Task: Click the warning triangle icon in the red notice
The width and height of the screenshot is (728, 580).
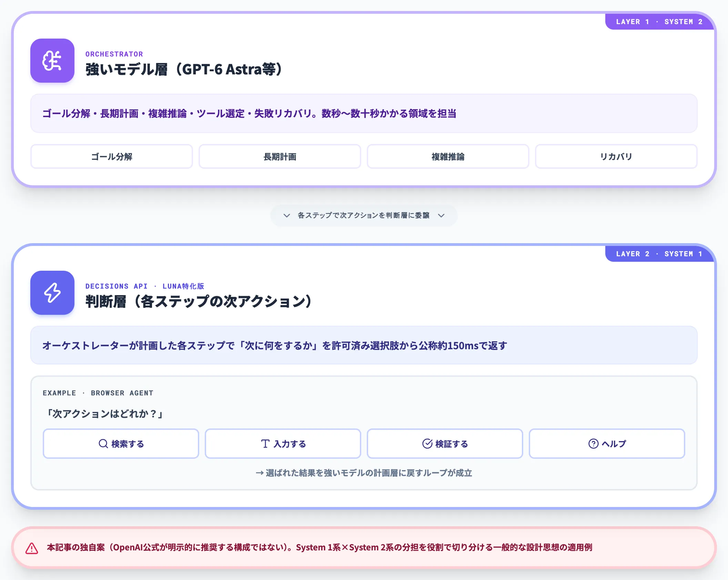Action: [x=32, y=548]
